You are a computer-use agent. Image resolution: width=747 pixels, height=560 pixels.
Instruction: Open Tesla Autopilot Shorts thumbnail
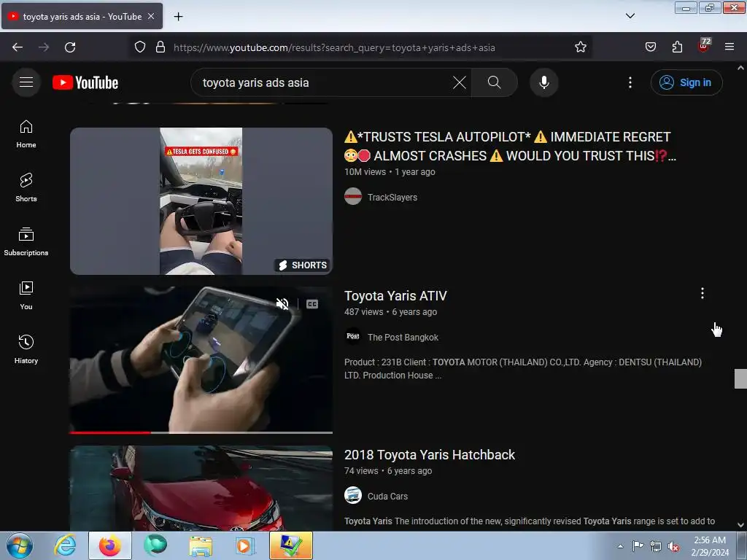click(x=201, y=201)
